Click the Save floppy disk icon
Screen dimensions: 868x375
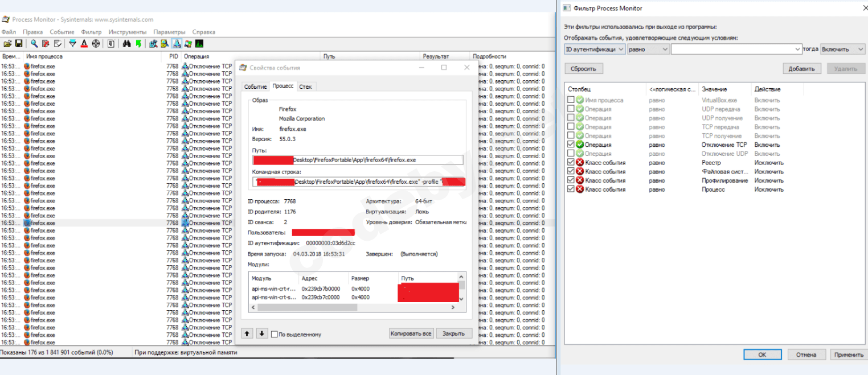tap(19, 44)
